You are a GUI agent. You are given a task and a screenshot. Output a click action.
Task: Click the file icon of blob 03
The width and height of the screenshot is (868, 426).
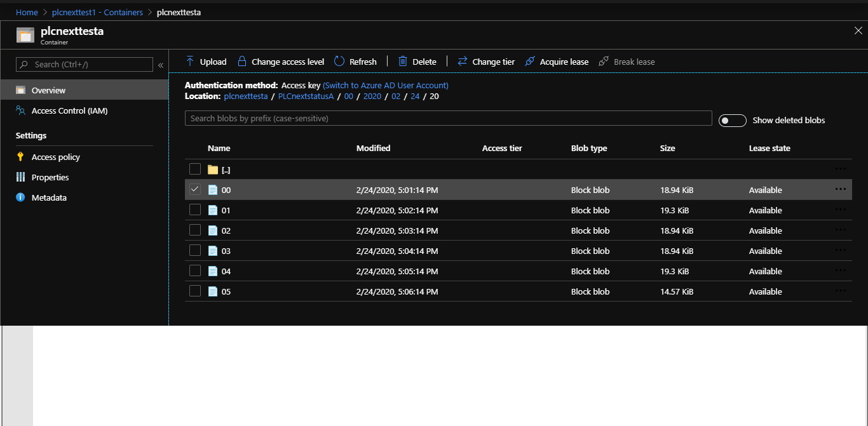pos(213,251)
